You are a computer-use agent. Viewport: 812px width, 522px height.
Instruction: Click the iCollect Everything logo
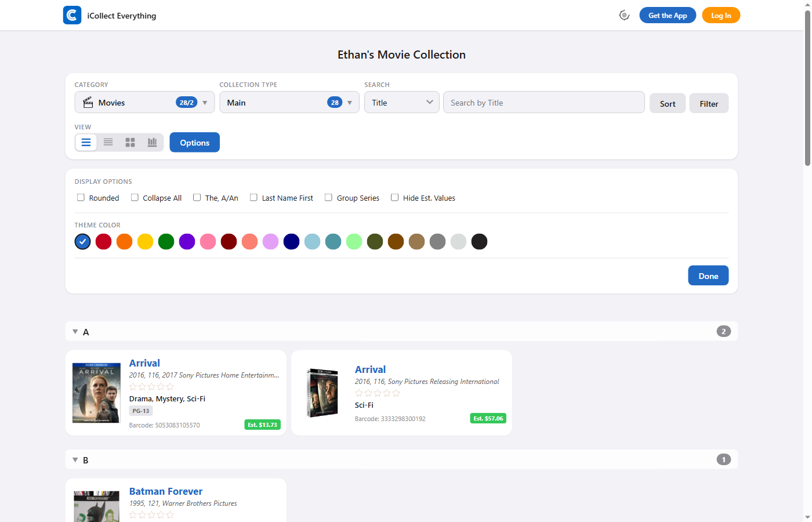point(71,15)
